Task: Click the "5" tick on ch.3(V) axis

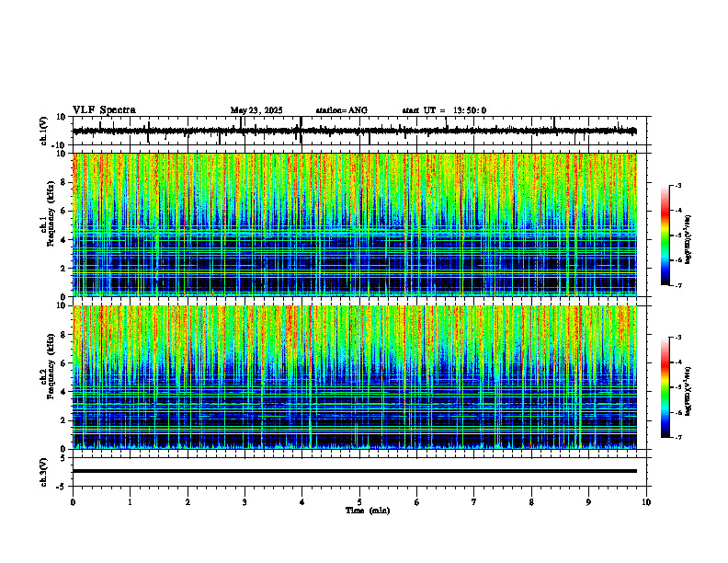Action: click(x=64, y=457)
